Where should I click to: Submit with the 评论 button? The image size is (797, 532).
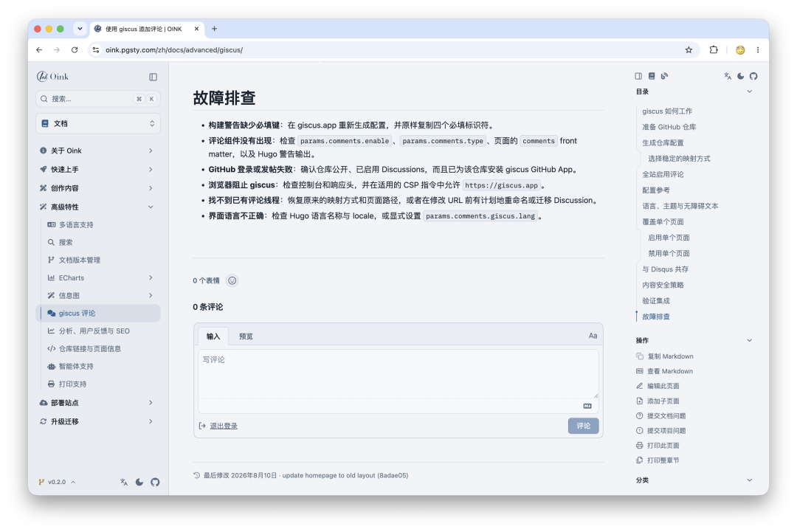click(583, 426)
